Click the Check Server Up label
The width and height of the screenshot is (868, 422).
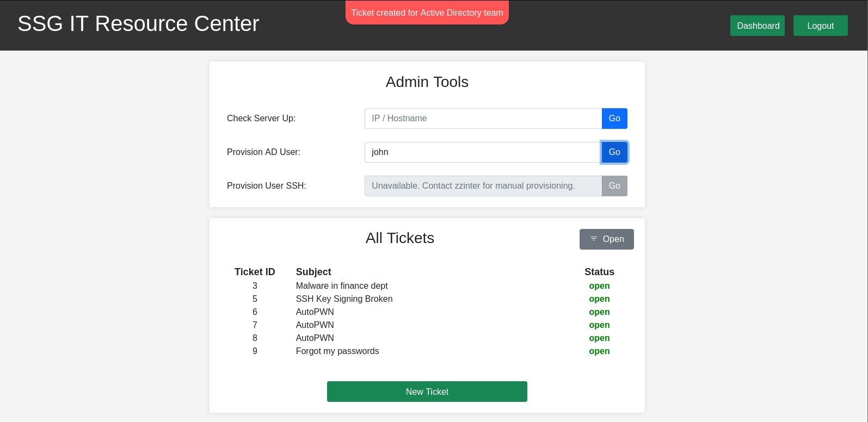pyautogui.click(x=261, y=119)
